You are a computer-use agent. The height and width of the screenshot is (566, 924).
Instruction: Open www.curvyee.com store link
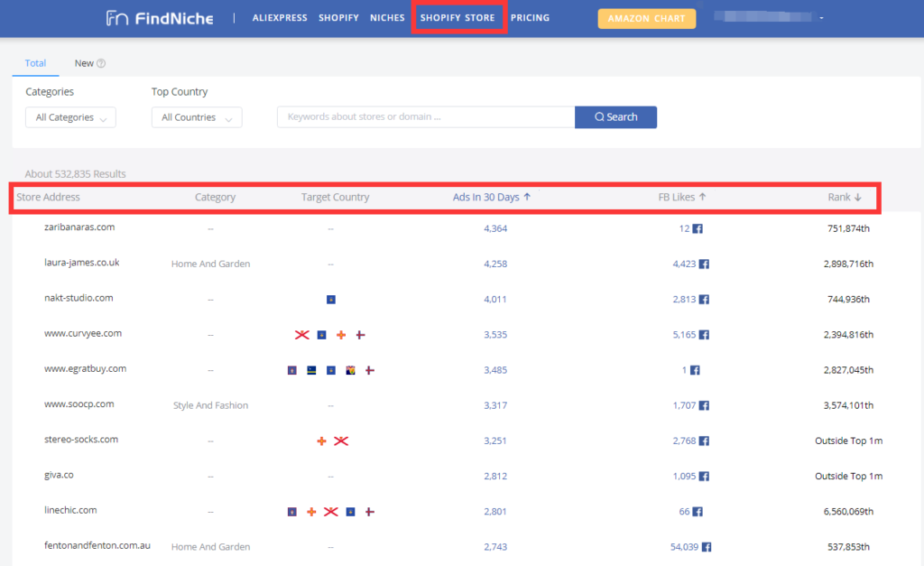coord(83,333)
